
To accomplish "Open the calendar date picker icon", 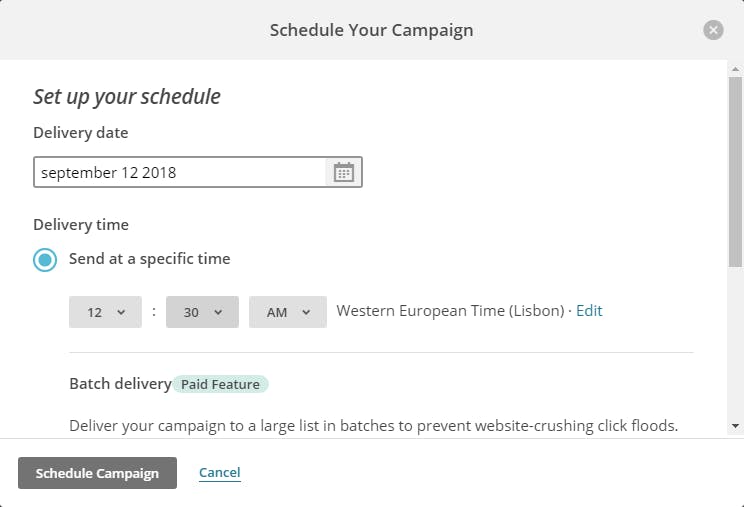I will [x=343, y=172].
